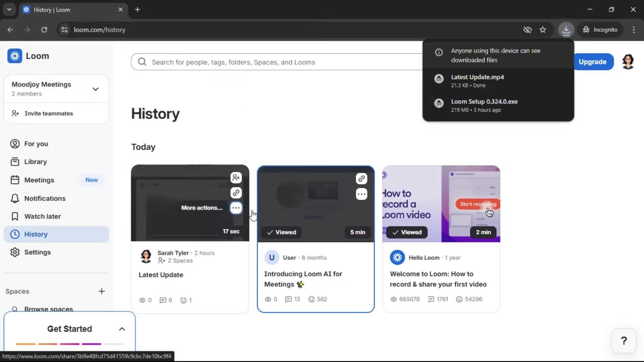Image resolution: width=644 pixels, height=362 pixels.
Task: Select Library in the sidebar
Action: [35, 161]
